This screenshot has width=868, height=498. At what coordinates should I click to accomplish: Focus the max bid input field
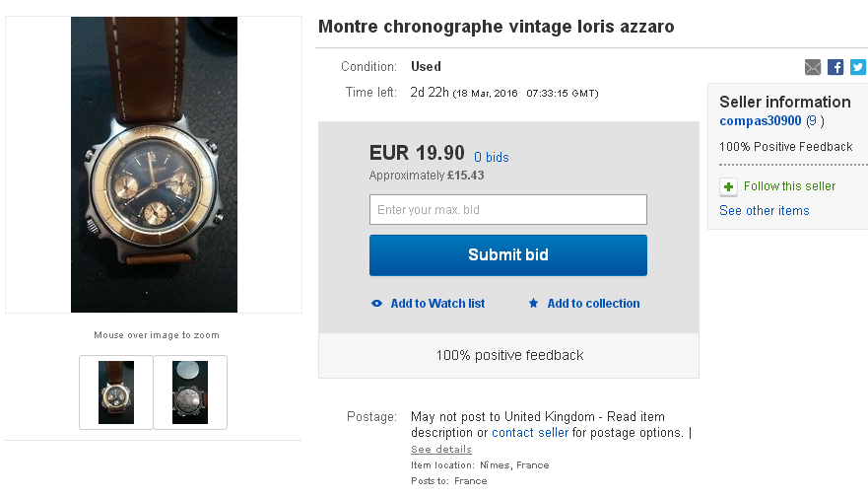tap(507, 210)
